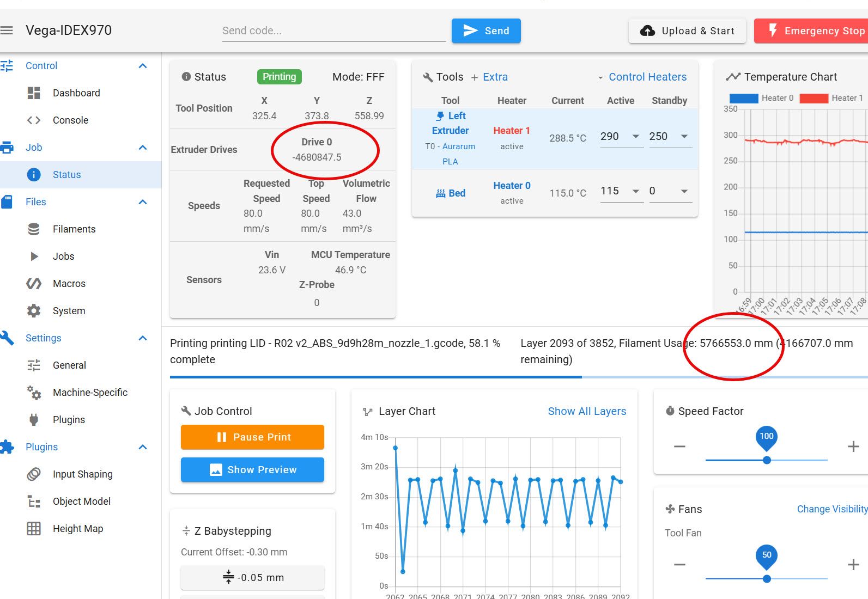Screen dimensions: 868x599
Task: Toggle Heater 1 series in chart legend
Action: coord(831,98)
